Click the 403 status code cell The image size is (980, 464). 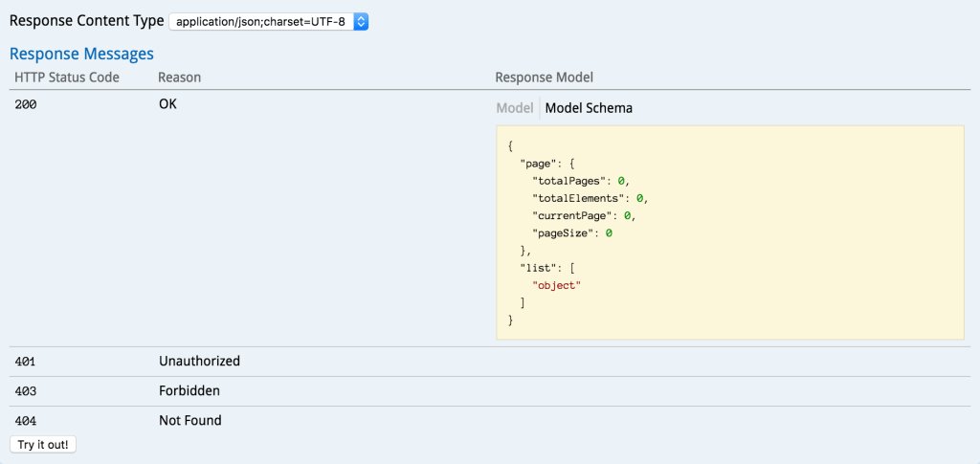pos(26,391)
